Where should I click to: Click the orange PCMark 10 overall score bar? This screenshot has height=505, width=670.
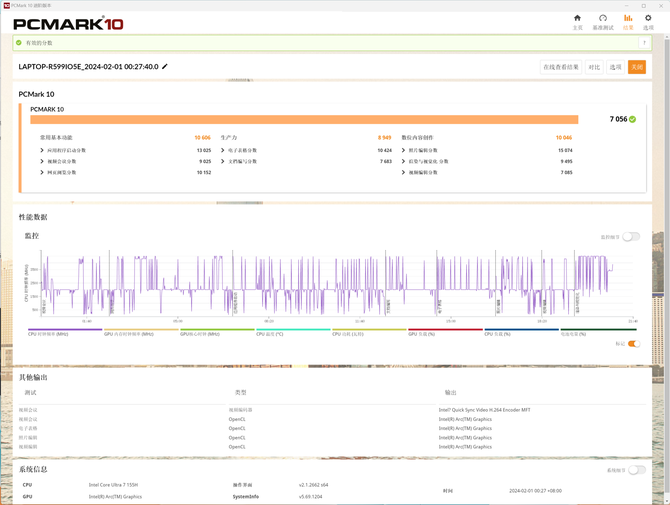(x=304, y=120)
